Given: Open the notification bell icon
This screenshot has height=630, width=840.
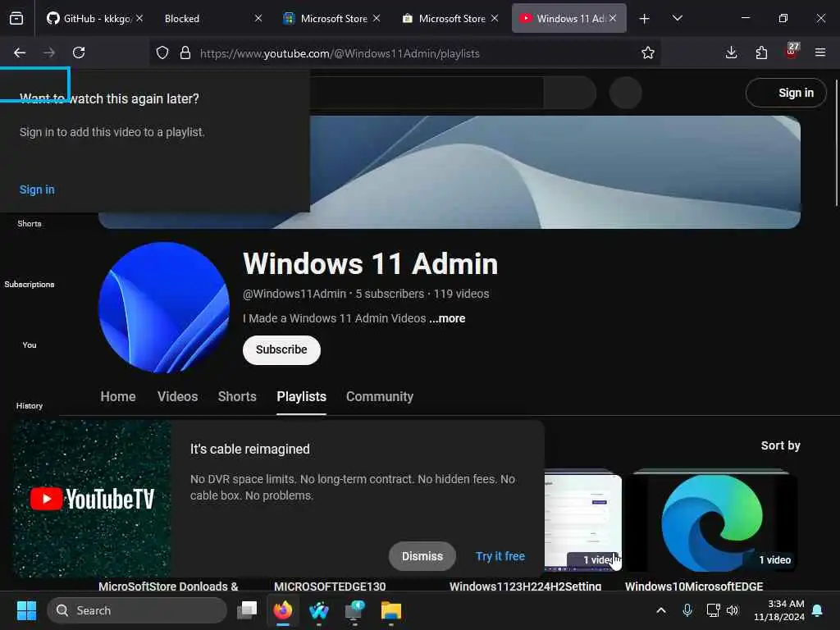Looking at the screenshot, I should point(818,610).
